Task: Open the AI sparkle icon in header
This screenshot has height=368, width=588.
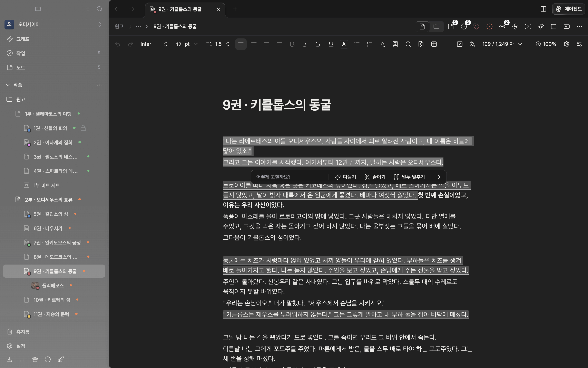Action: [x=541, y=27]
